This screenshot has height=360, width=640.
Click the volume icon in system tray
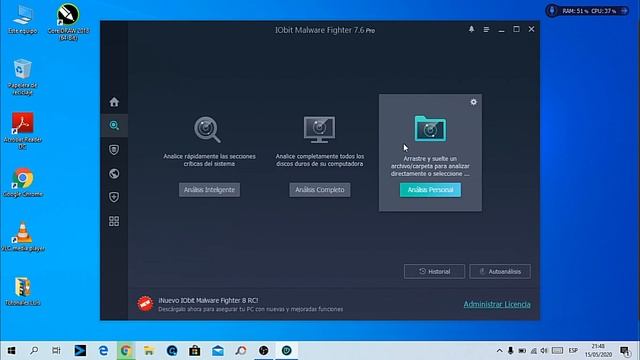(544, 351)
